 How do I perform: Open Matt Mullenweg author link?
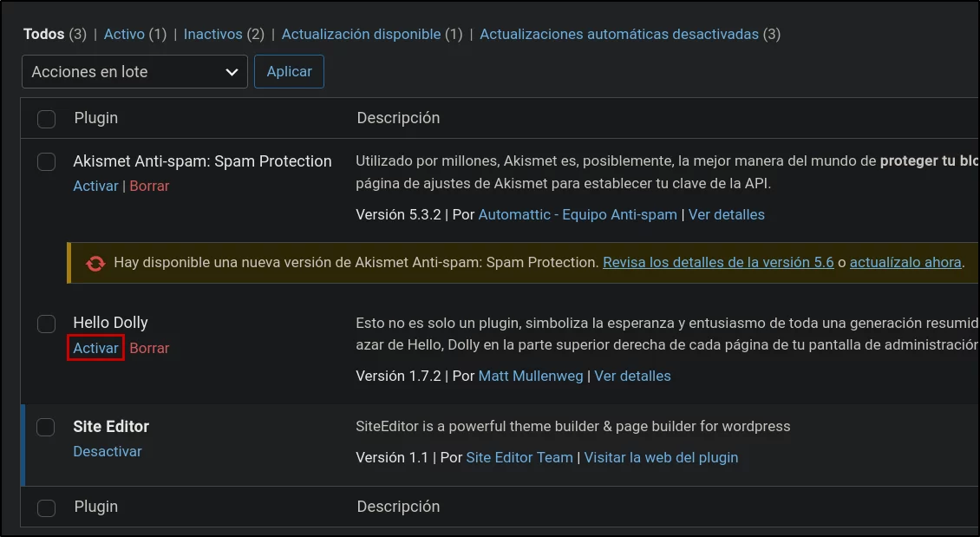(531, 377)
